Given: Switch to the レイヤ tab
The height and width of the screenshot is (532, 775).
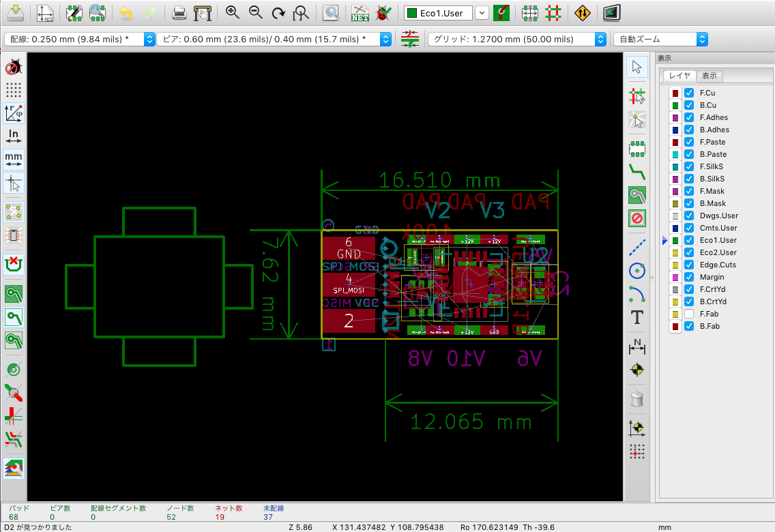Looking at the screenshot, I should (679, 76).
